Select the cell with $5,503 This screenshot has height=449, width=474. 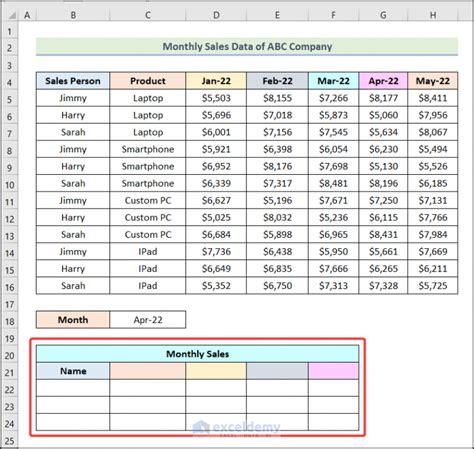pos(216,98)
